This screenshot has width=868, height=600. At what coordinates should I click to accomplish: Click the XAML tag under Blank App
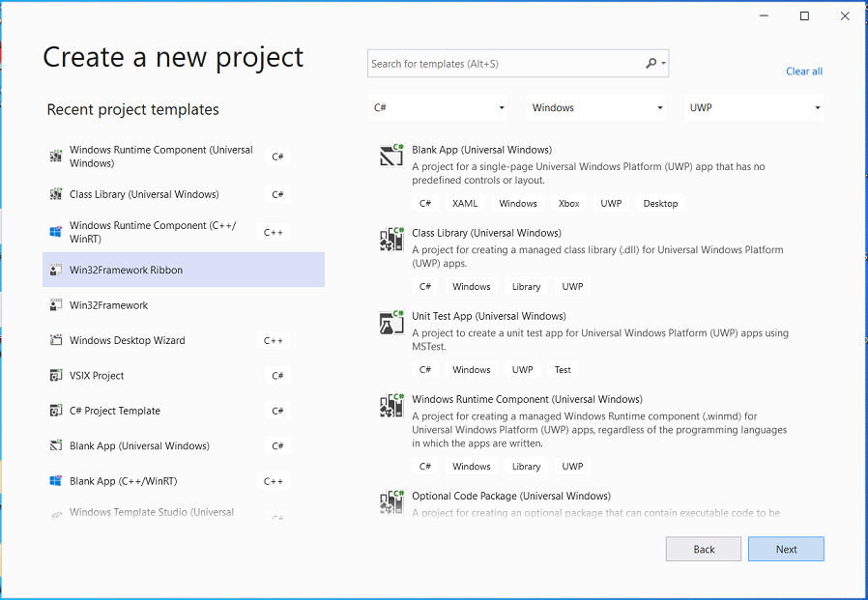coord(465,203)
